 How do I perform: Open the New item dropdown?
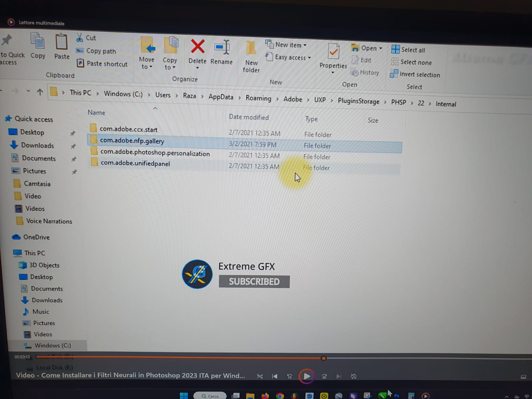pyautogui.click(x=286, y=45)
